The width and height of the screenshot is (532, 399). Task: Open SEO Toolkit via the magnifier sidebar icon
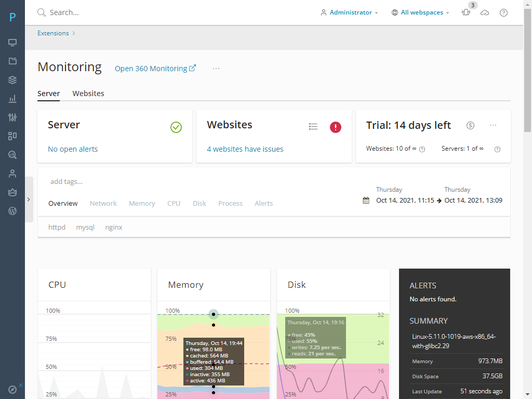click(12, 154)
